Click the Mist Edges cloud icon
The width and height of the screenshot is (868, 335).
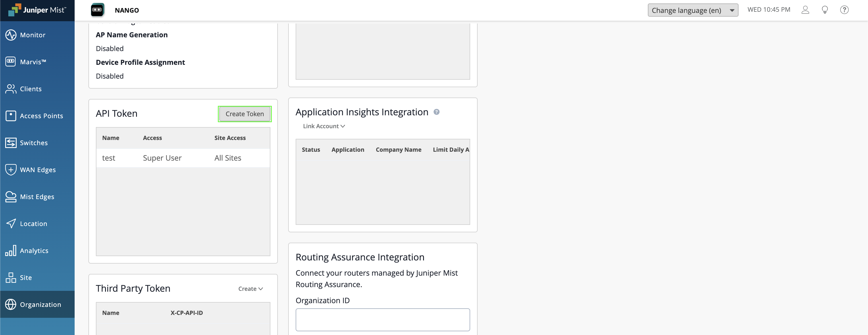coord(10,197)
